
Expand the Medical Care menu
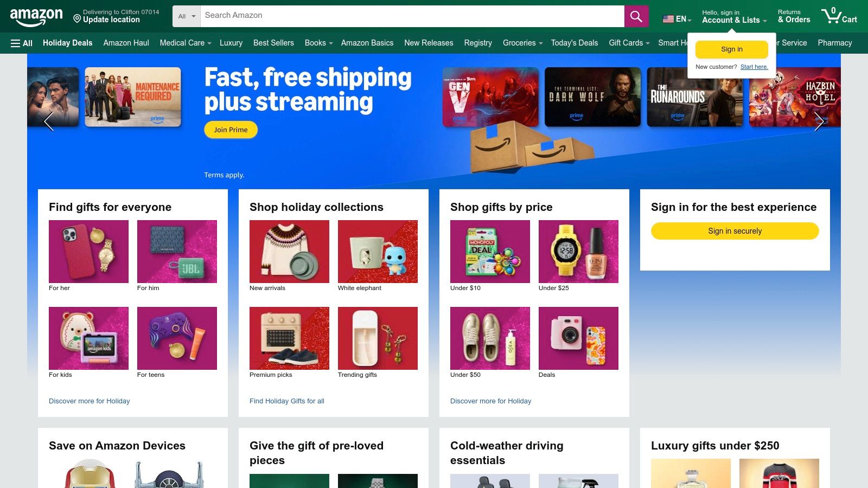coord(186,43)
